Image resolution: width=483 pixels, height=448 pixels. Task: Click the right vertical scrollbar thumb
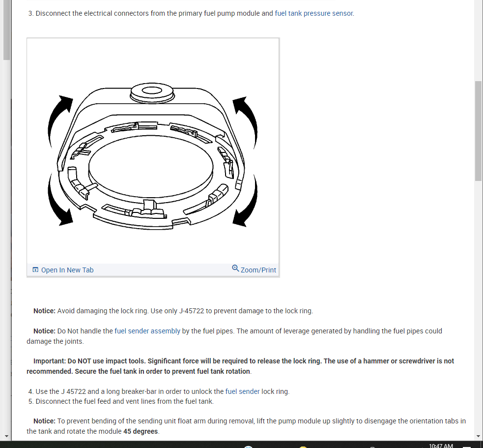478,131
